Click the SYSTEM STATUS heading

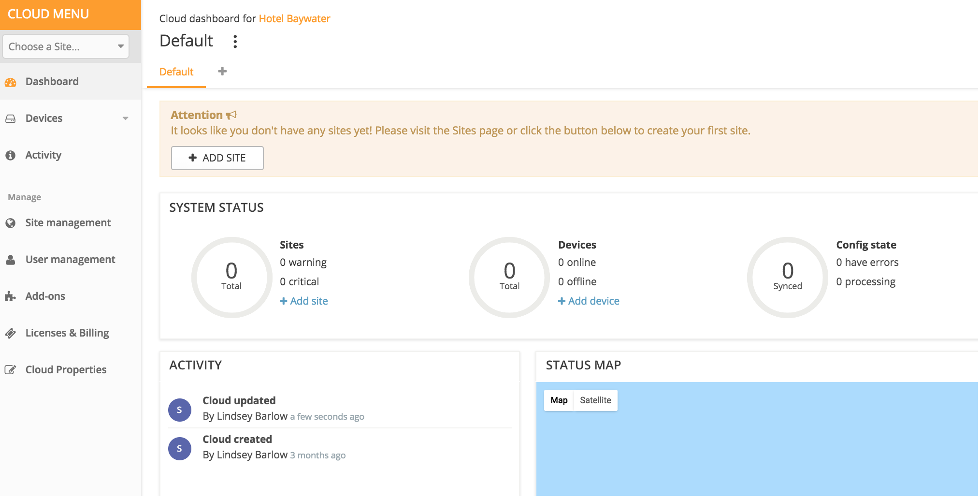[x=216, y=208]
